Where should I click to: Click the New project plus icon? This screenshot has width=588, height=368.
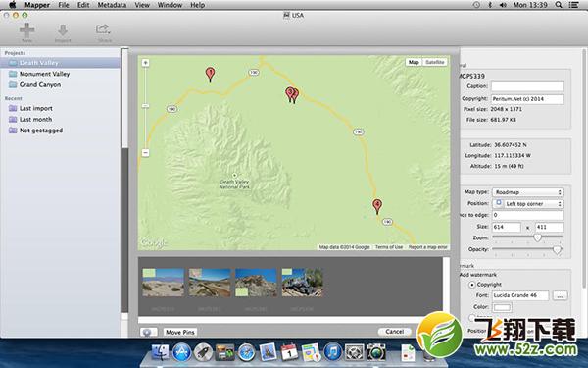[27, 30]
